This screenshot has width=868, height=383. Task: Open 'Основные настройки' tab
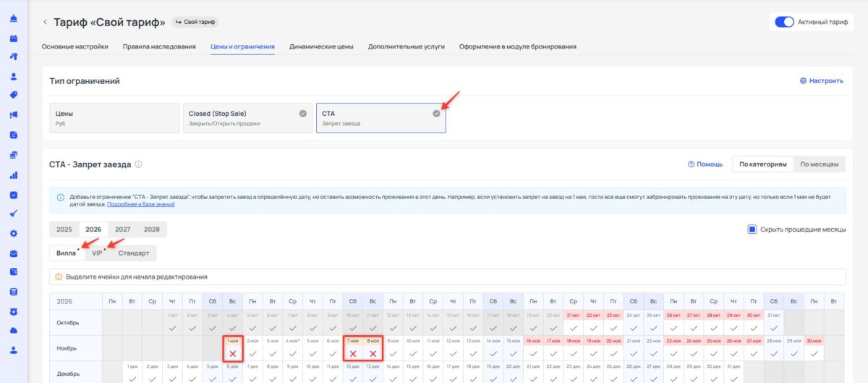coord(75,46)
